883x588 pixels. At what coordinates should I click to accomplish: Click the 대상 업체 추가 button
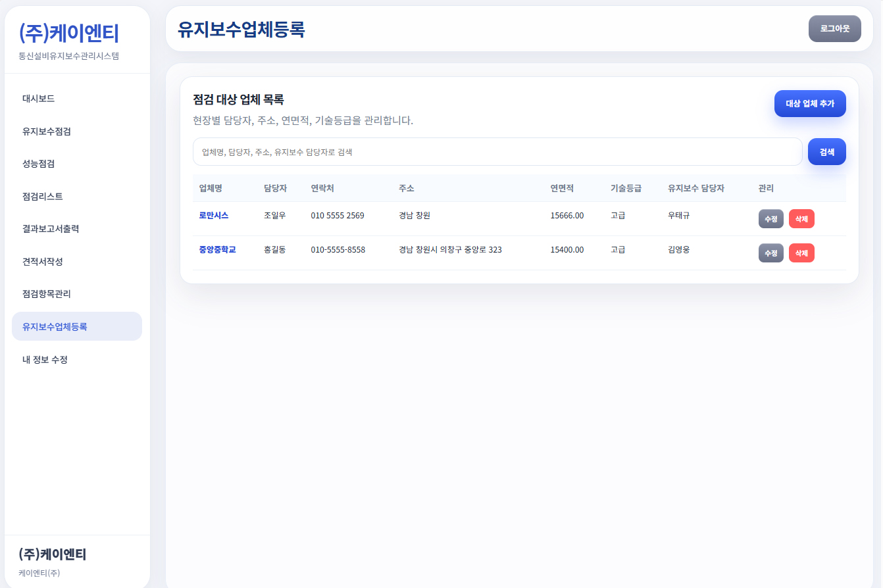[810, 103]
